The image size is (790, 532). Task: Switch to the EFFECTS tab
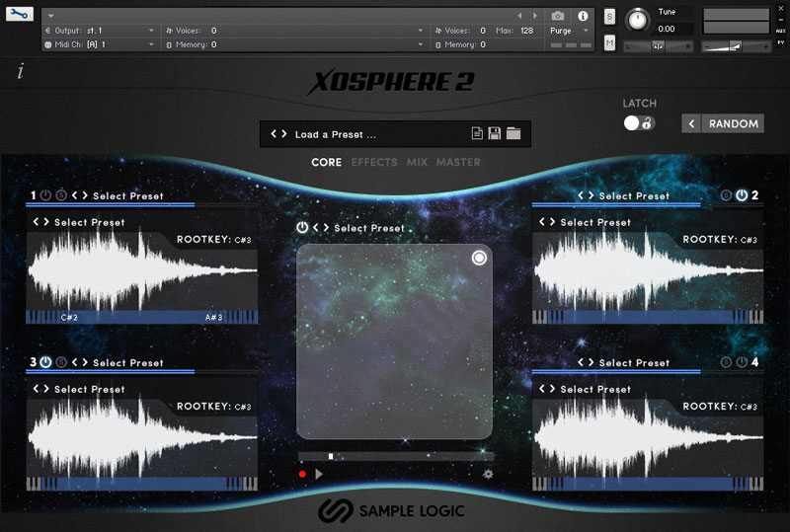tap(374, 162)
